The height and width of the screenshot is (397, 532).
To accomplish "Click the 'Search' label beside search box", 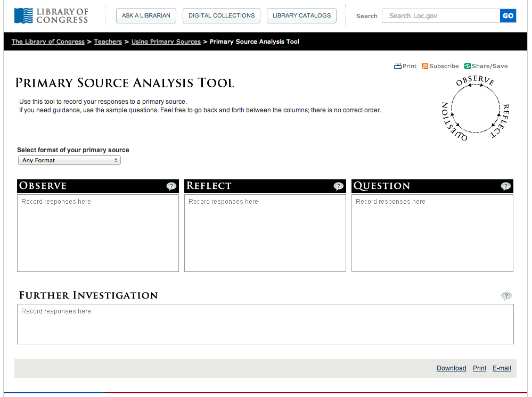I will click(x=367, y=16).
